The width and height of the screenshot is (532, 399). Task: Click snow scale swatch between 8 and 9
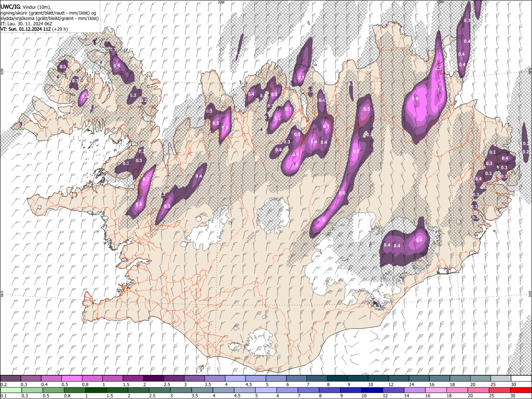[337, 379]
